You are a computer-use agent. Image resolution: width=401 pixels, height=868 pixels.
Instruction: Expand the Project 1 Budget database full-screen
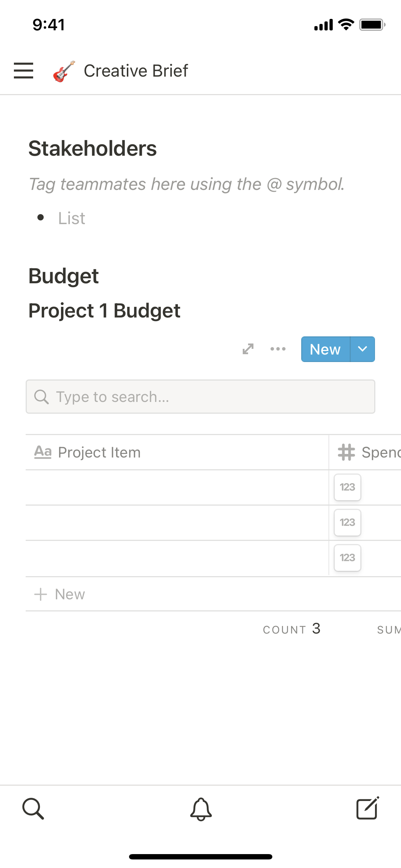[x=248, y=349]
